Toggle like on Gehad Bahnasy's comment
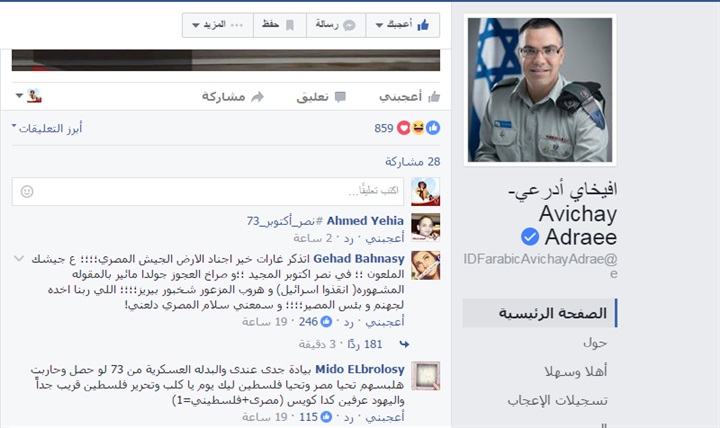 point(385,322)
